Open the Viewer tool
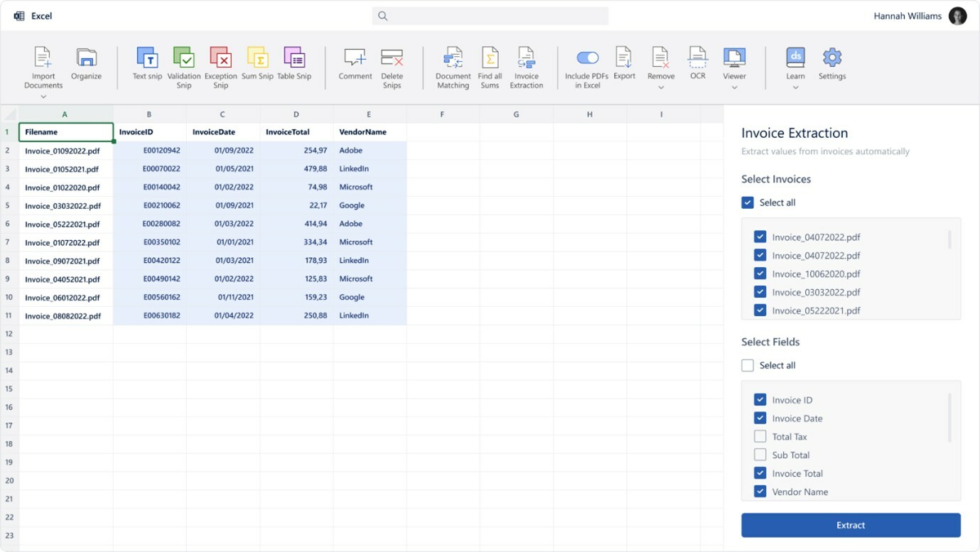Screen dimensions: 980x552 click(x=734, y=64)
